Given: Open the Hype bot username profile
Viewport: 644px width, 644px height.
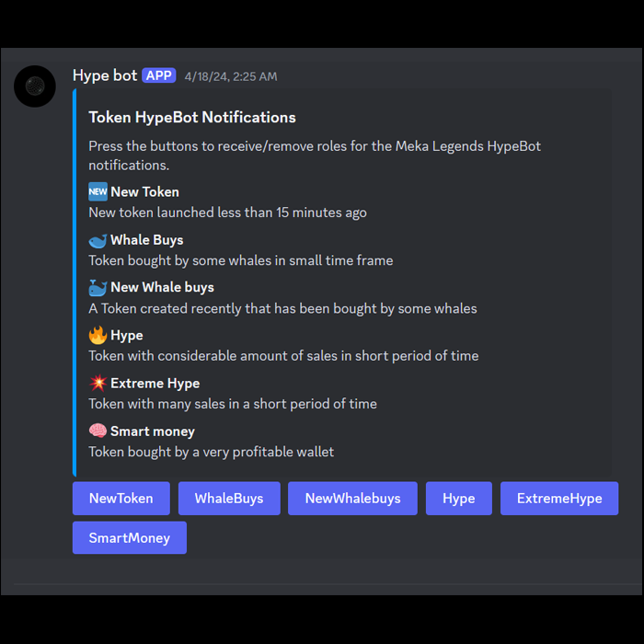Looking at the screenshot, I should [x=105, y=75].
